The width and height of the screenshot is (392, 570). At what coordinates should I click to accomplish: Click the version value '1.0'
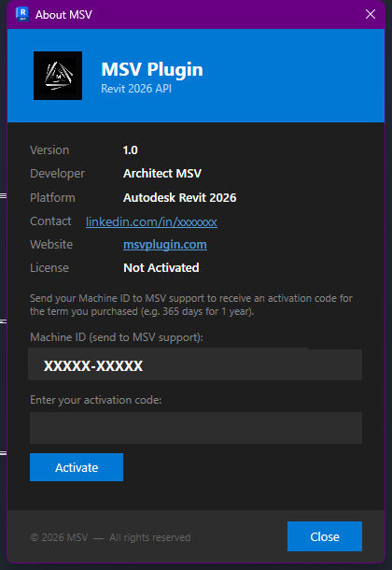pyautogui.click(x=131, y=150)
